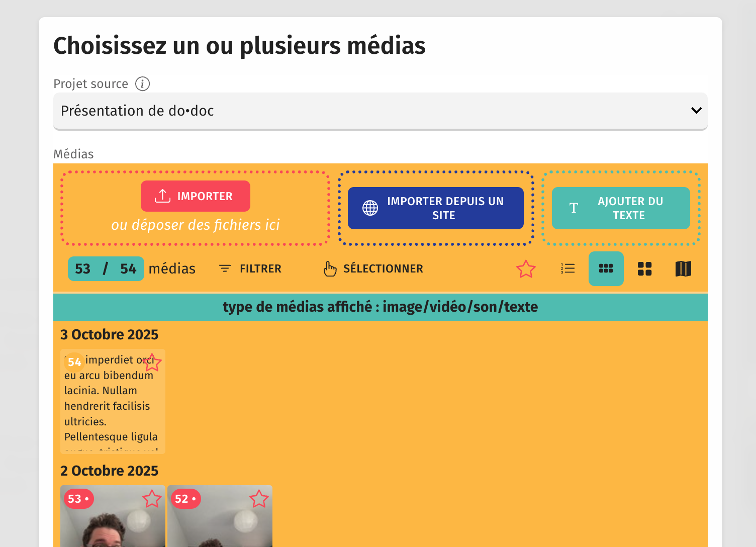756x547 pixels.
Task: Click Ajouter du texte button
Action: (620, 208)
